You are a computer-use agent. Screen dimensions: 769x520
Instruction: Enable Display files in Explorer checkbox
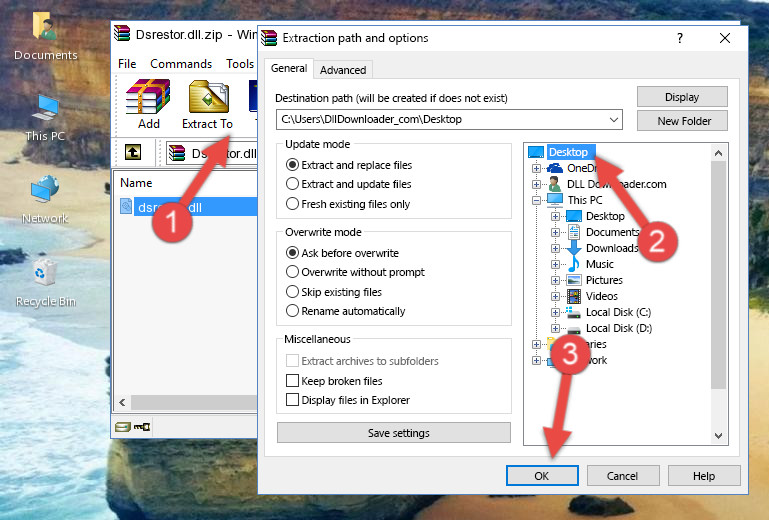(292, 400)
